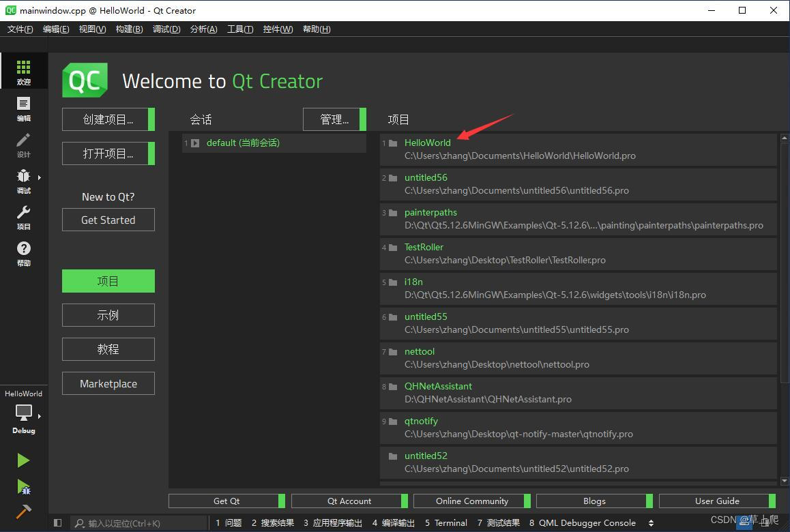Click the session icon next to default
790x532 pixels.
click(195, 143)
